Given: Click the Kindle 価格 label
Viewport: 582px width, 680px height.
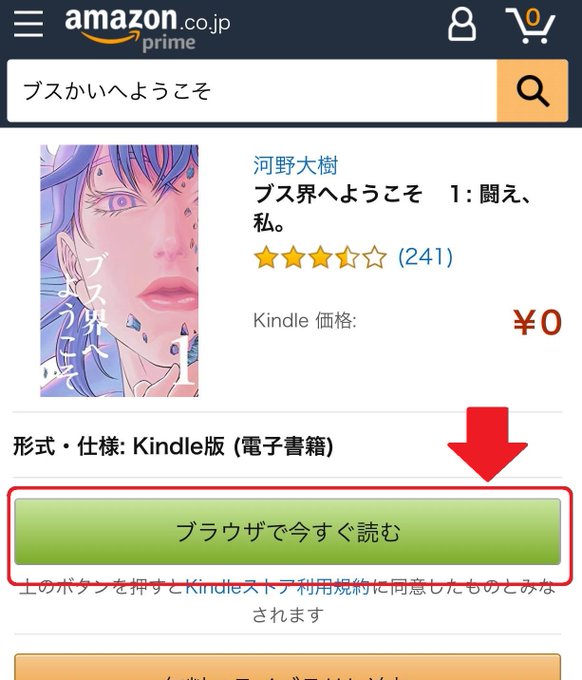Looking at the screenshot, I should pos(304,321).
